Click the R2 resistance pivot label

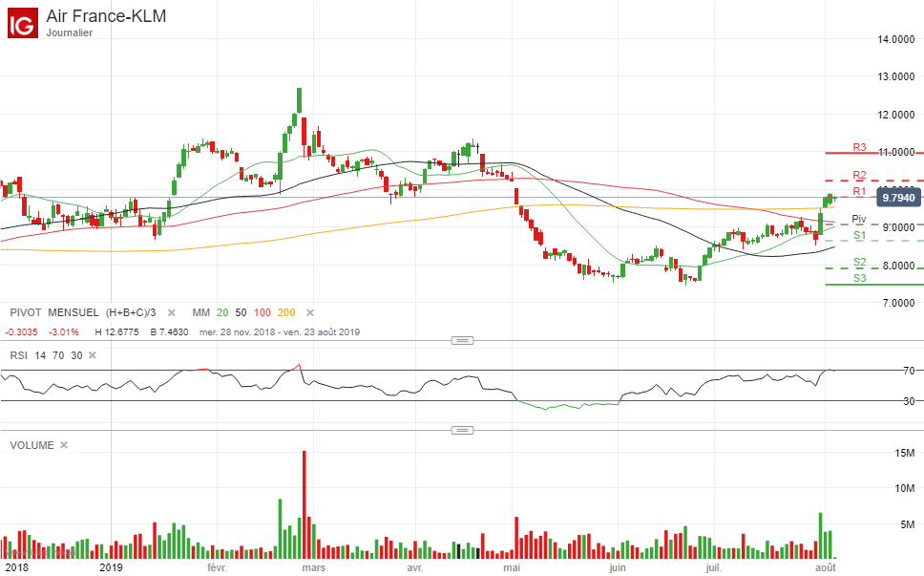(x=859, y=175)
